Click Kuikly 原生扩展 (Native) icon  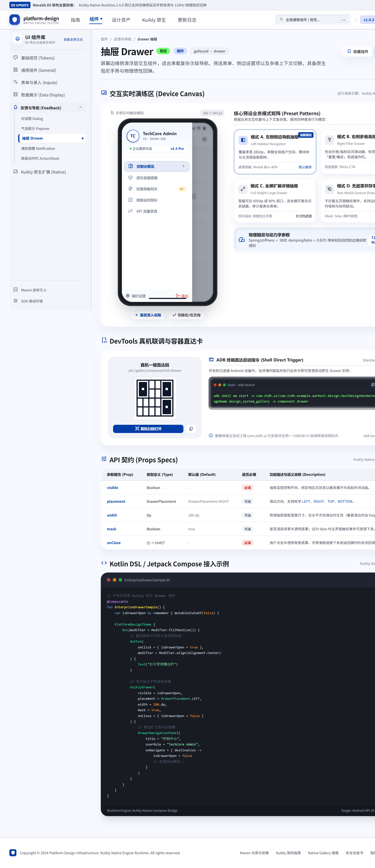coord(16,171)
